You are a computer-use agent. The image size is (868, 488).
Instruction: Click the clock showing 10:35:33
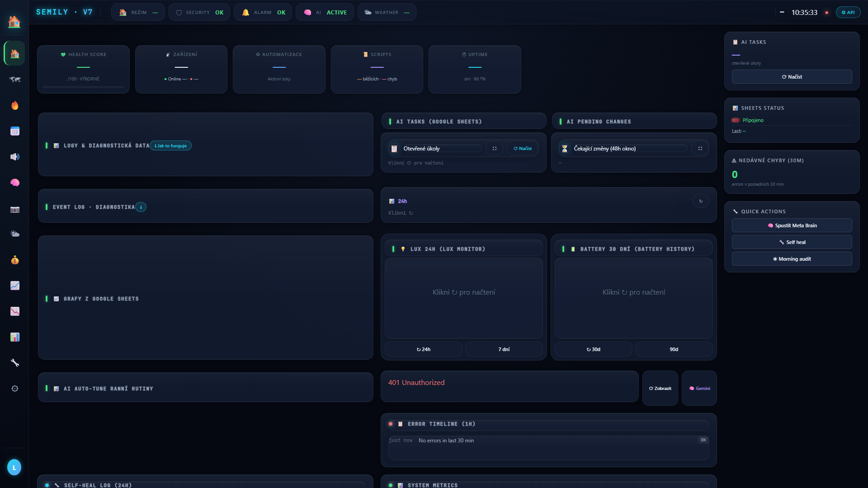804,13
